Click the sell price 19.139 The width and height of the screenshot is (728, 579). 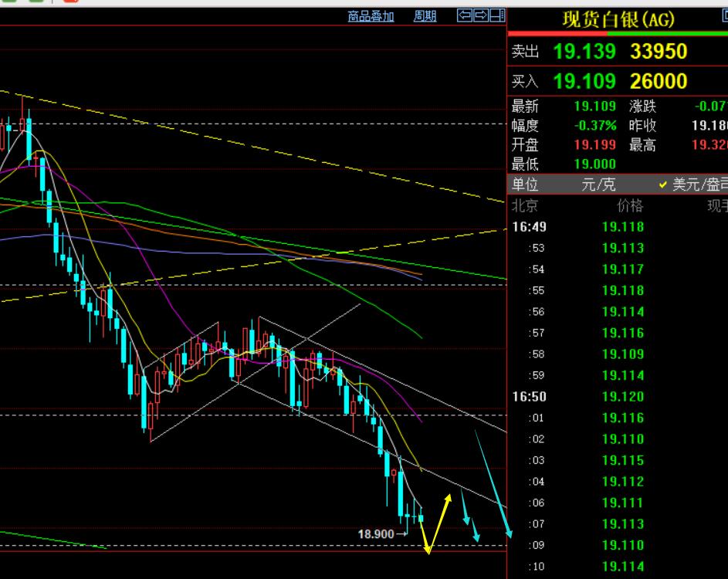coord(584,51)
